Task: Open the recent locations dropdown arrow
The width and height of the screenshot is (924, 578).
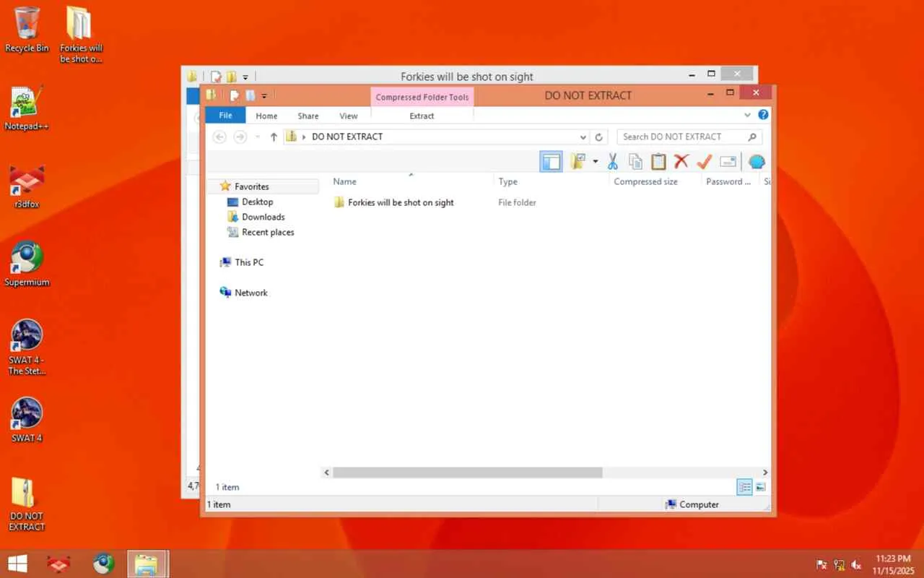Action: (258, 137)
